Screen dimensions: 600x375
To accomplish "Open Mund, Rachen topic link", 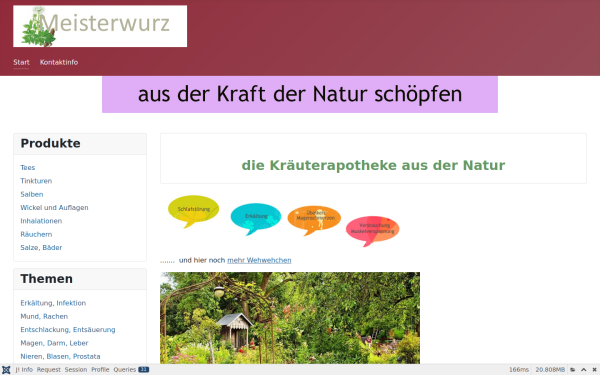I will click(x=44, y=316).
